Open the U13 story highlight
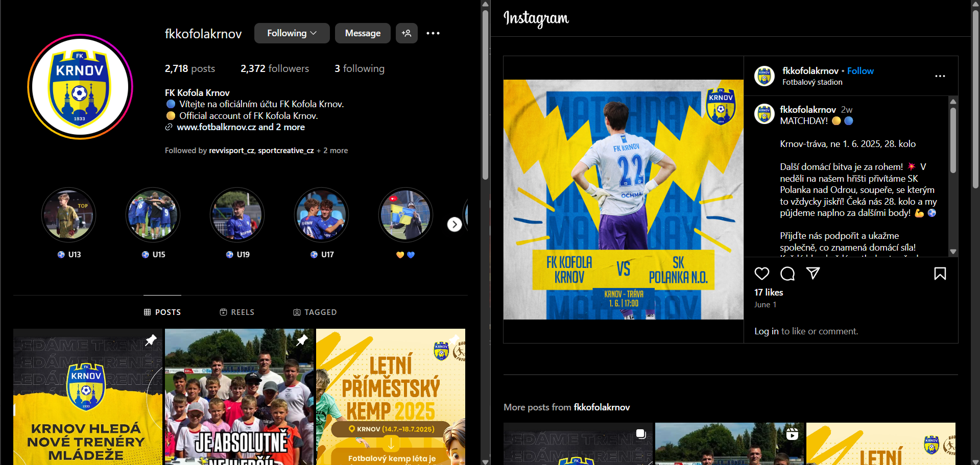 click(x=68, y=215)
